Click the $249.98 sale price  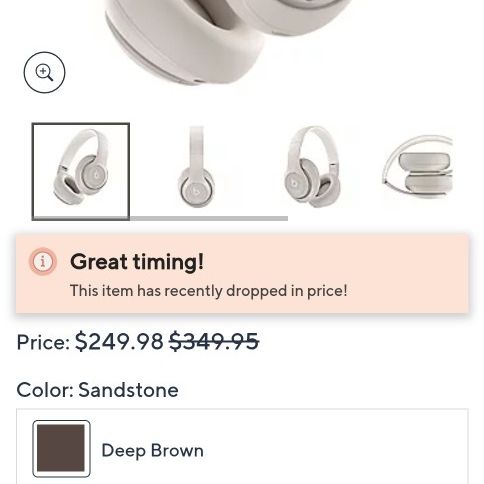tap(119, 342)
